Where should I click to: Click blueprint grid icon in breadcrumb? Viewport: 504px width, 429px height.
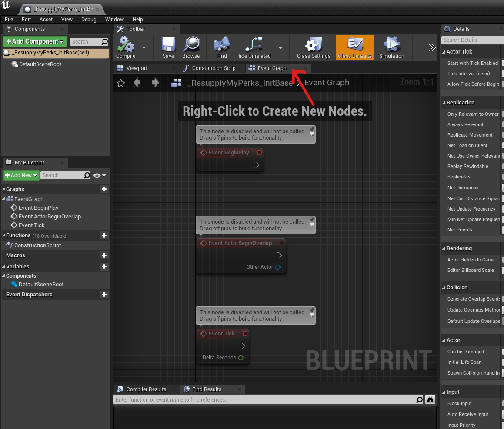click(176, 83)
